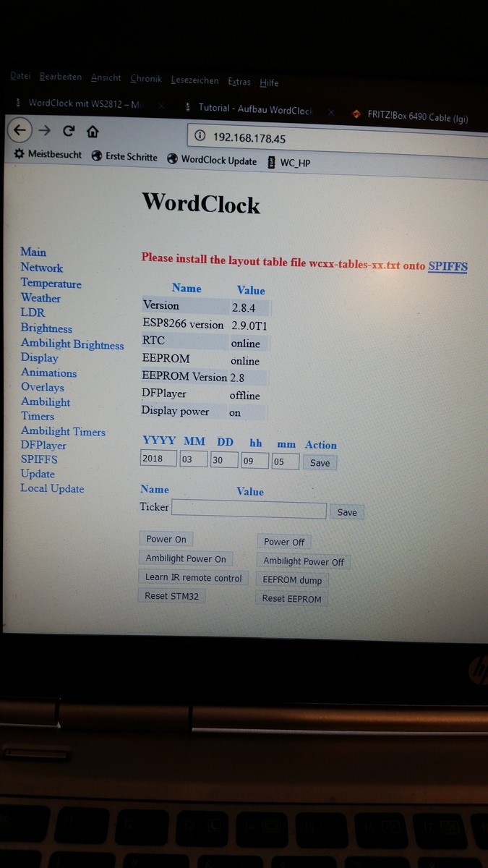Open the Ambilight Timers link
Image resolution: width=488 pixels, height=868 pixels.
pos(63,431)
